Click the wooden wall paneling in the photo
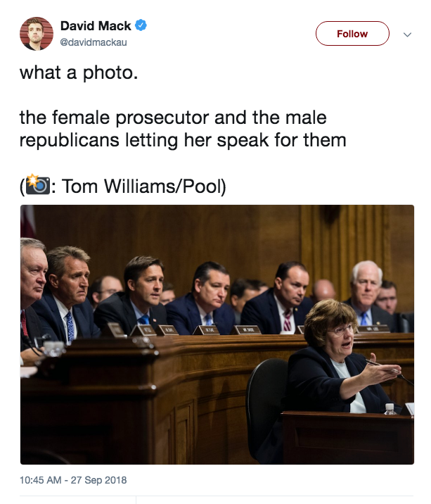431x504 pixels. (193, 238)
